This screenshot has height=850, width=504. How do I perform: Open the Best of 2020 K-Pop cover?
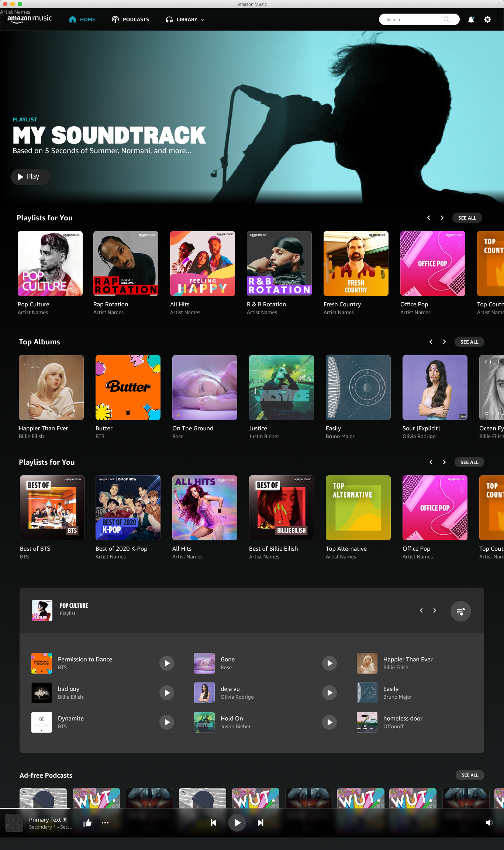[128, 508]
